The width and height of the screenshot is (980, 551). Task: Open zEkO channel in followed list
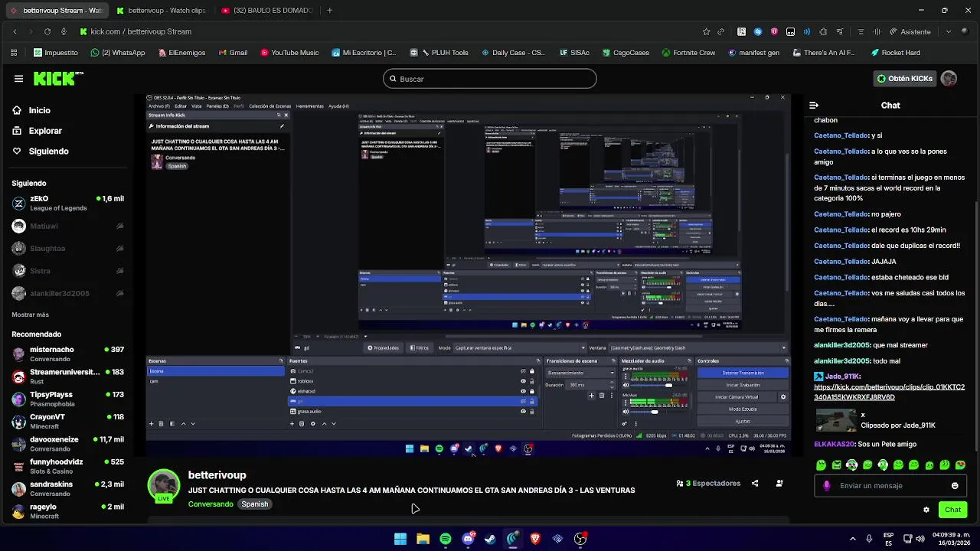pos(67,204)
